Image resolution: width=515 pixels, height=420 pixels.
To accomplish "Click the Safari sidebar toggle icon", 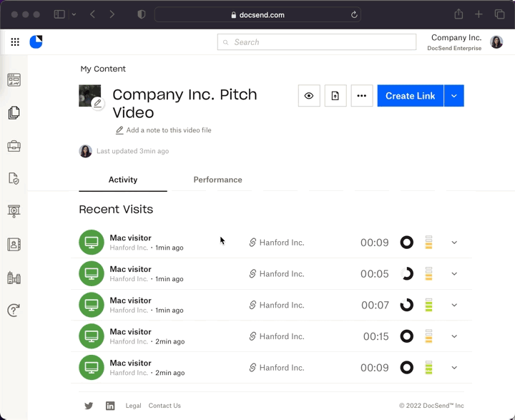I will click(x=59, y=14).
